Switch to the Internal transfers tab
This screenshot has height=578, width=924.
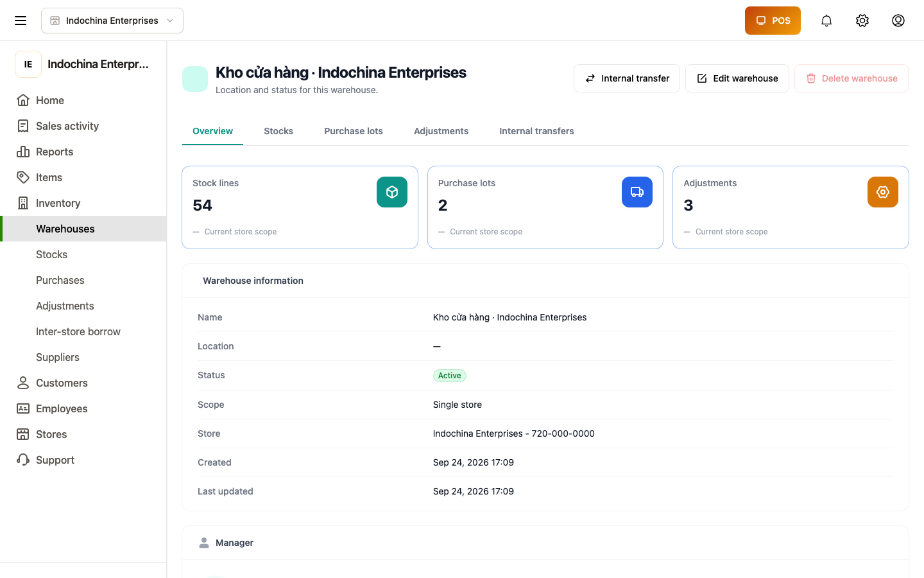537,131
